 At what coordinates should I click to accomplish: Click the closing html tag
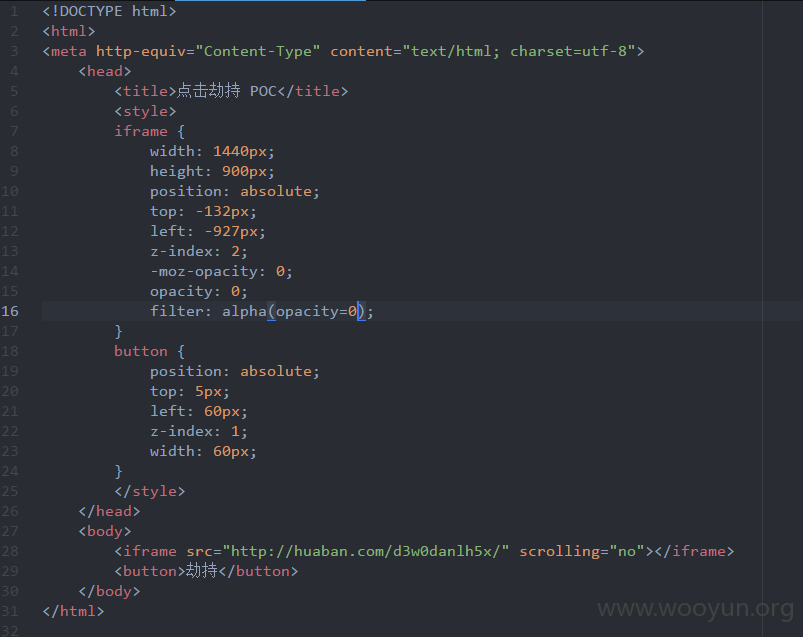tap(73, 611)
